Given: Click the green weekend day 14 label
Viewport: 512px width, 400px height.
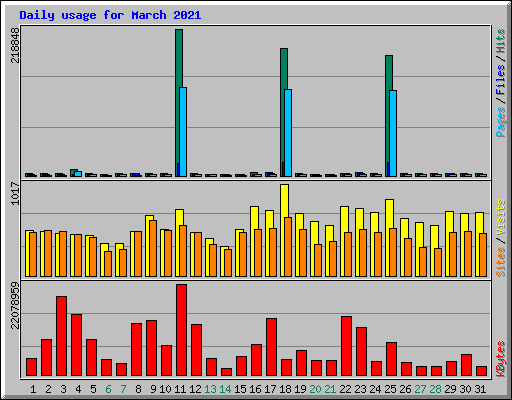Looking at the screenshot, I should (x=225, y=389).
